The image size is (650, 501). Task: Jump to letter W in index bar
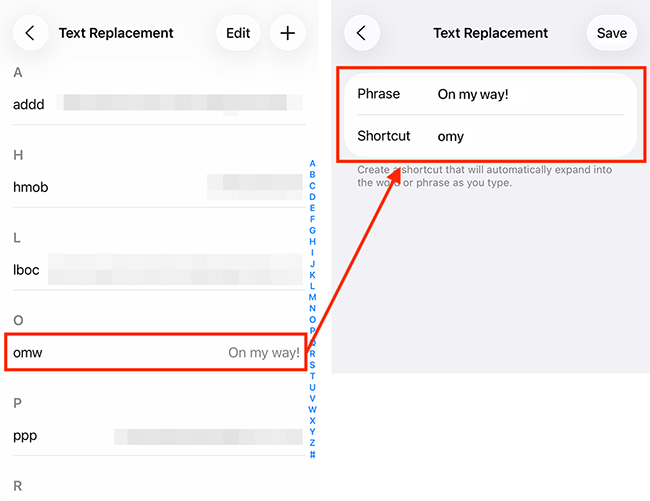point(312,409)
